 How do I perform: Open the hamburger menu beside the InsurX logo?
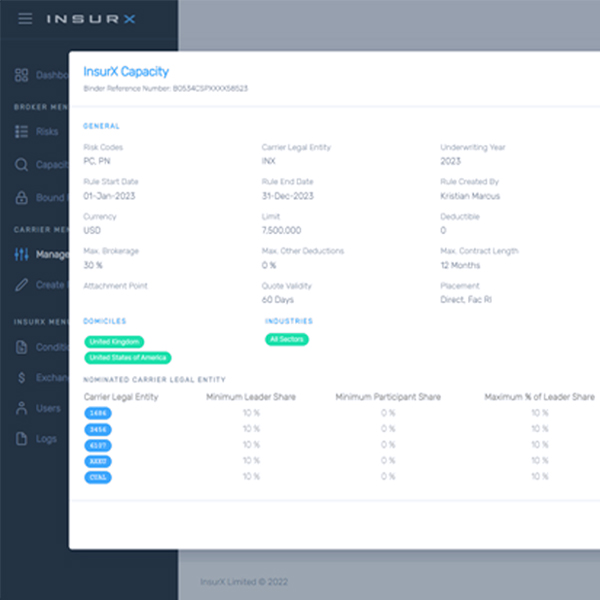(x=25, y=18)
